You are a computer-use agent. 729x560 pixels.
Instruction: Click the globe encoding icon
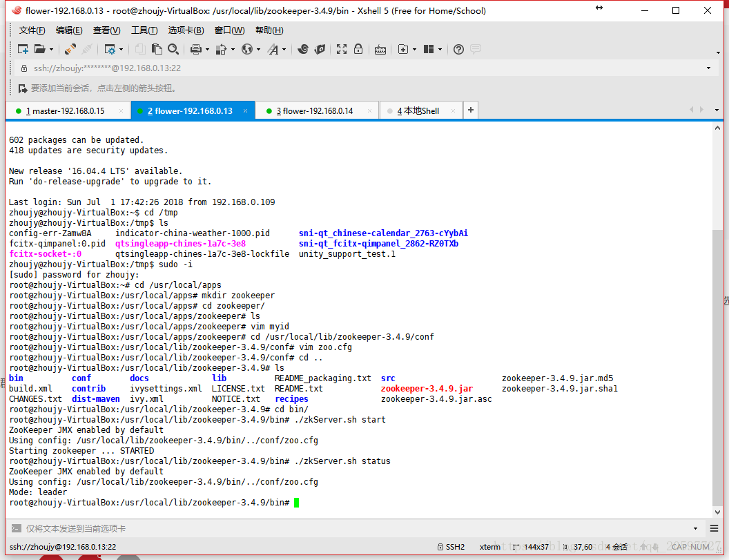[x=247, y=49]
